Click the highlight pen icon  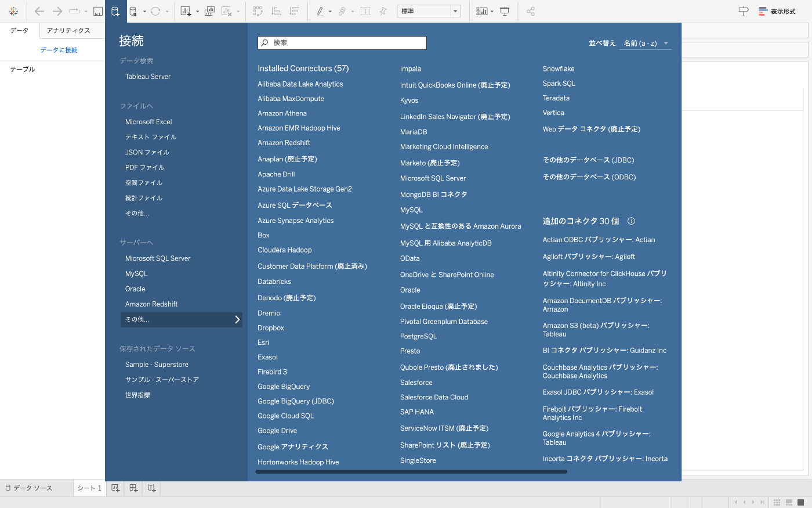pyautogui.click(x=320, y=11)
